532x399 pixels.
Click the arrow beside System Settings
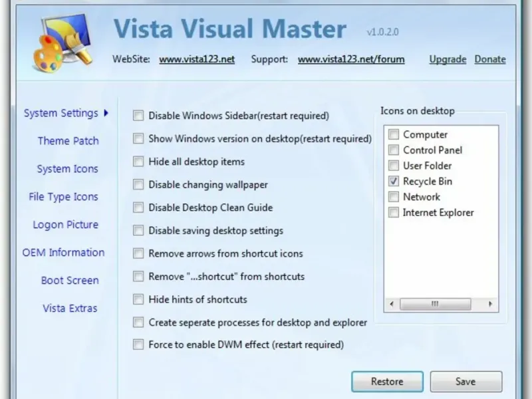coord(106,112)
